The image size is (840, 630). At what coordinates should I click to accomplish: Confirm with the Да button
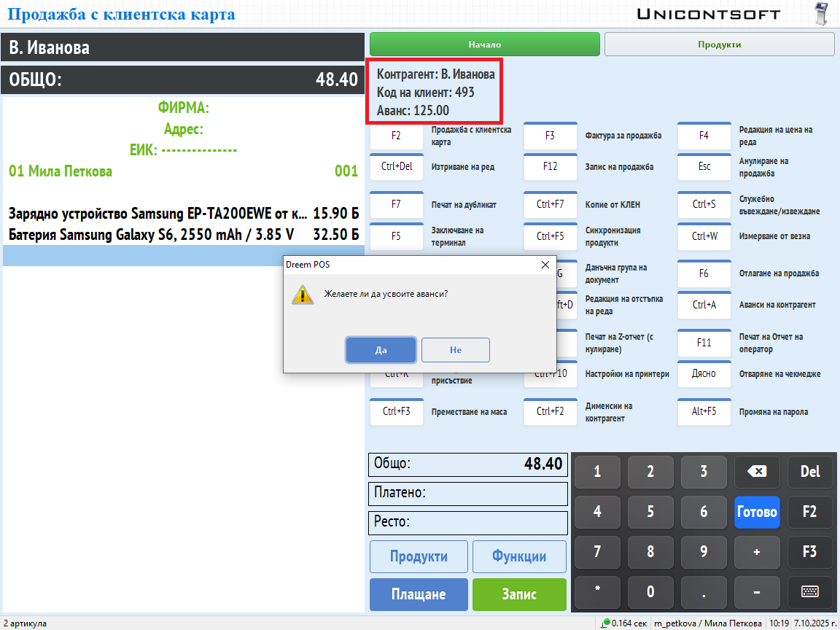click(381, 350)
